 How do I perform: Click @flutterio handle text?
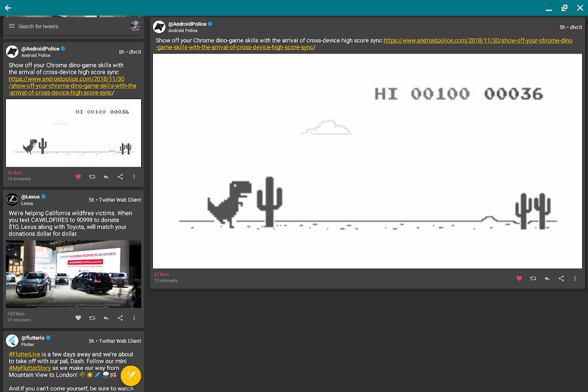33,338
